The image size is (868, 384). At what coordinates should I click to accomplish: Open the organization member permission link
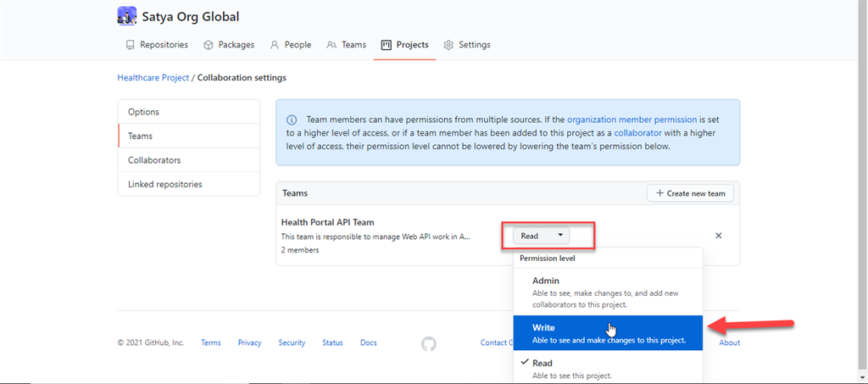click(632, 119)
